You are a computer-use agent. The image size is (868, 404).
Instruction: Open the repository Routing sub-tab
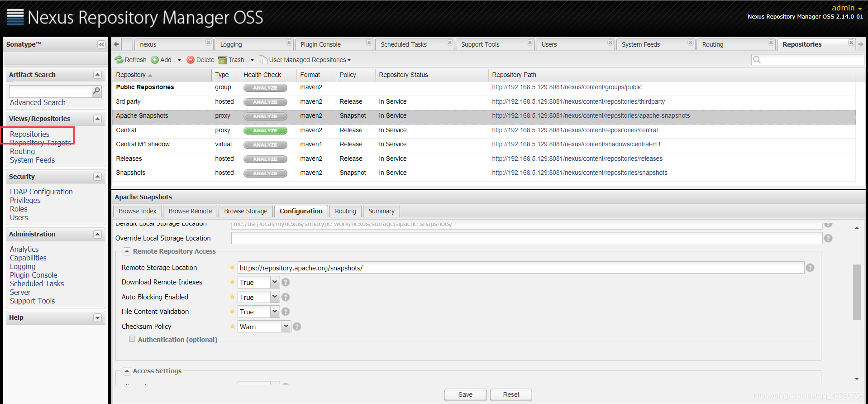[x=345, y=211]
